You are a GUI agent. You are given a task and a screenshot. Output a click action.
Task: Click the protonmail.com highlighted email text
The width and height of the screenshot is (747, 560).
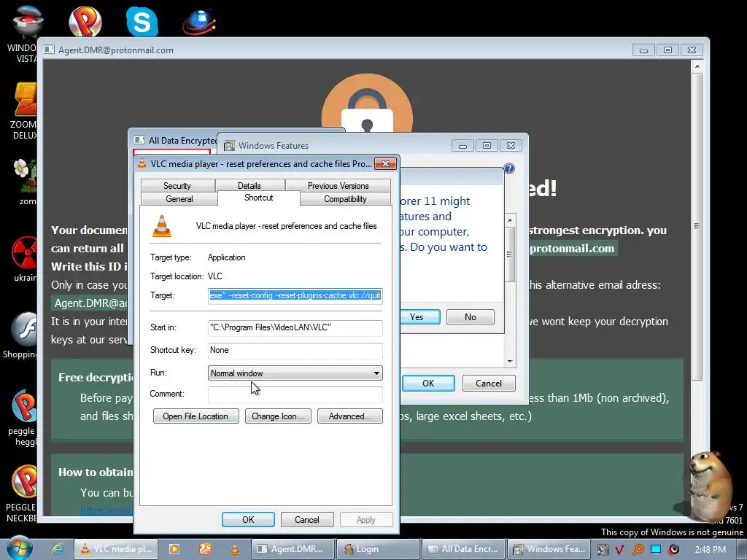[x=573, y=248]
